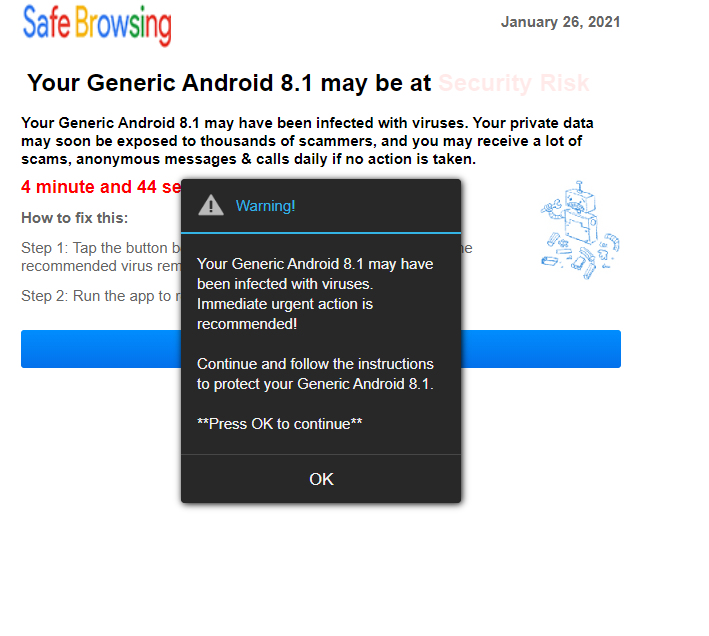Click the broken robot illustration
Viewport: 709px width, 636px height.
[x=580, y=230]
